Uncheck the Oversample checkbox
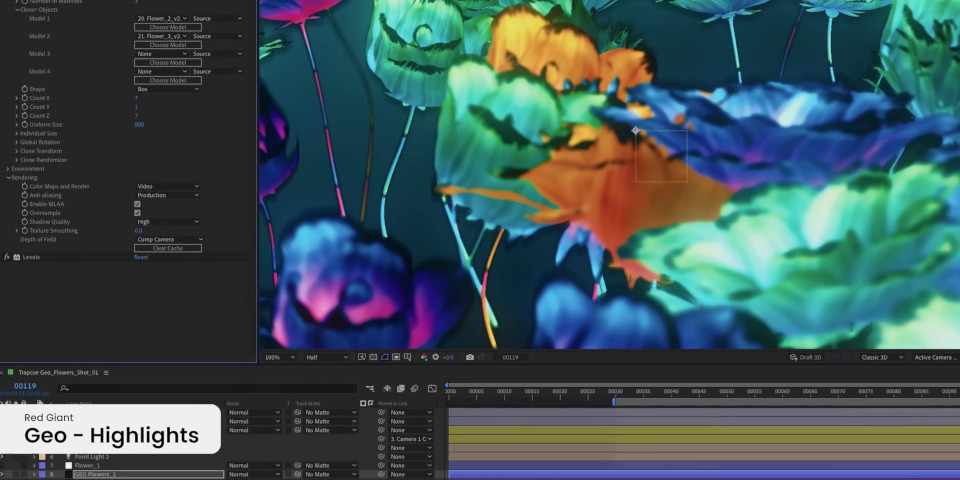The width and height of the screenshot is (960, 480). [137, 213]
